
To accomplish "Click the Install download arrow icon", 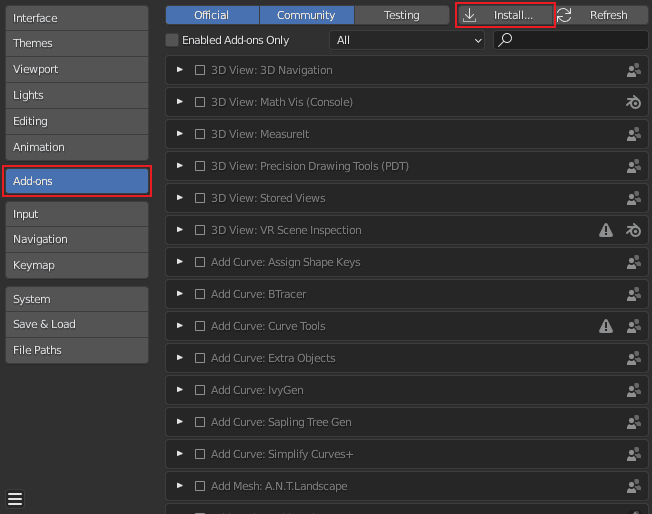I will [469, 15].
